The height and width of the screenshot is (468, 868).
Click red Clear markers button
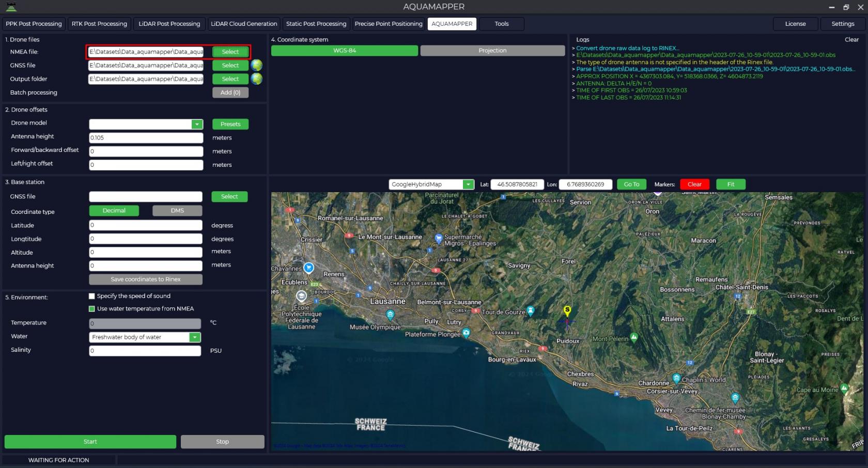pos(695,184)
